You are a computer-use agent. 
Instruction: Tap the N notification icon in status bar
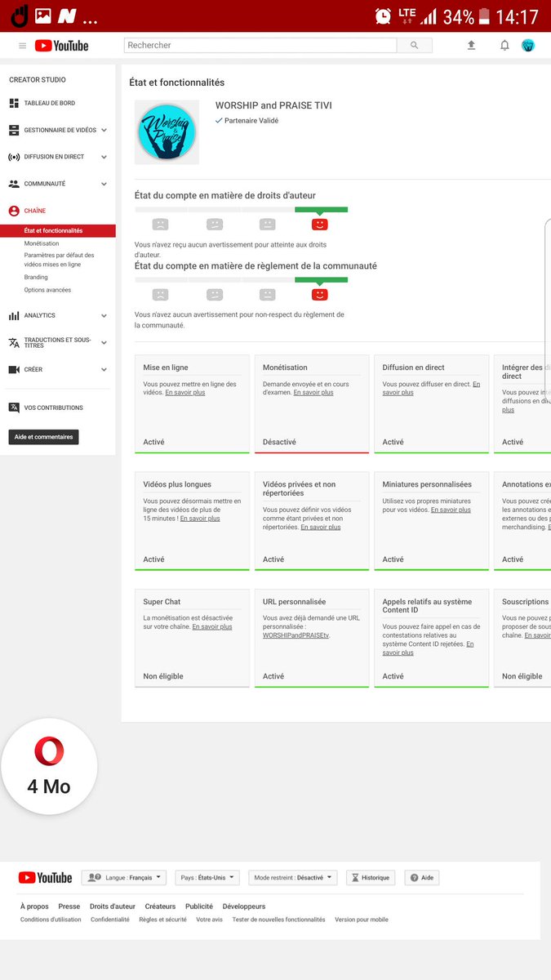pyautogui.click(x=67, y=16)
